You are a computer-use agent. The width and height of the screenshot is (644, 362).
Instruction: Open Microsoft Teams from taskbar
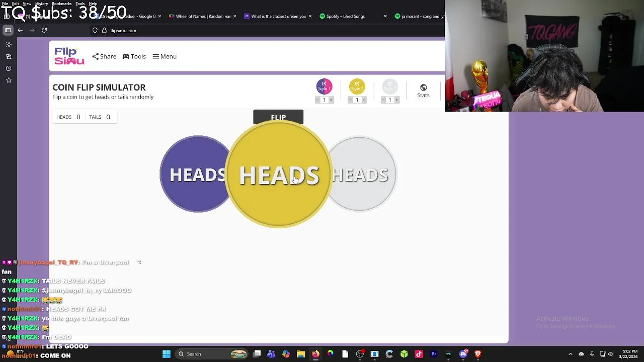click(x=271, y=354)
